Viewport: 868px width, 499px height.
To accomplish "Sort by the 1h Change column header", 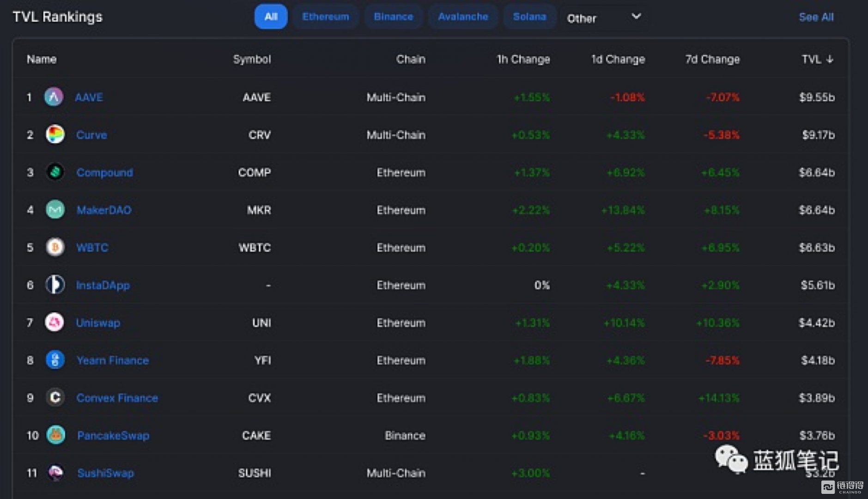I will point(523,59).
